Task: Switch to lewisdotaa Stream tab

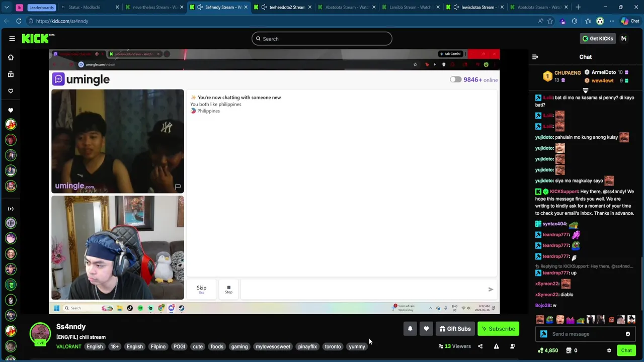Action: coord(478,7)
